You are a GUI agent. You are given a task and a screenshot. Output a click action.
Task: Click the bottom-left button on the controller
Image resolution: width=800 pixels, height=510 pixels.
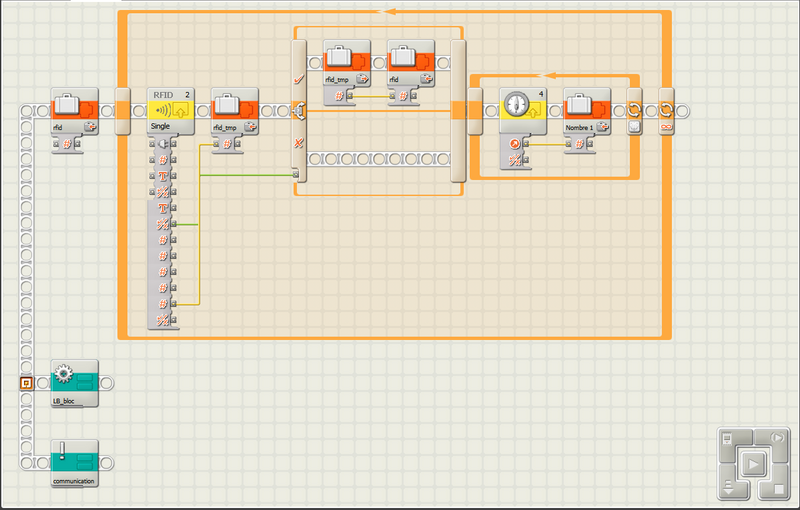pyautogui.click(x=730, y=488)
